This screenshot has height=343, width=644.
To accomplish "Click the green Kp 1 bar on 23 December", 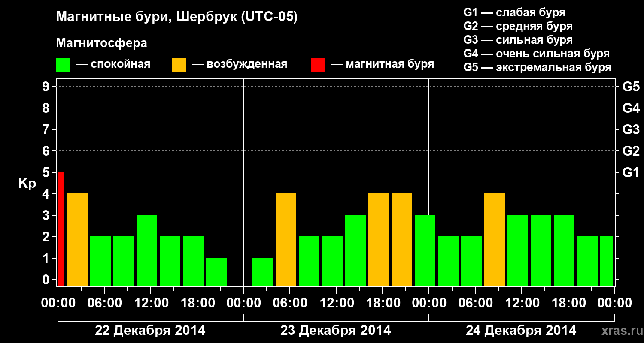I will coord(263,272).
